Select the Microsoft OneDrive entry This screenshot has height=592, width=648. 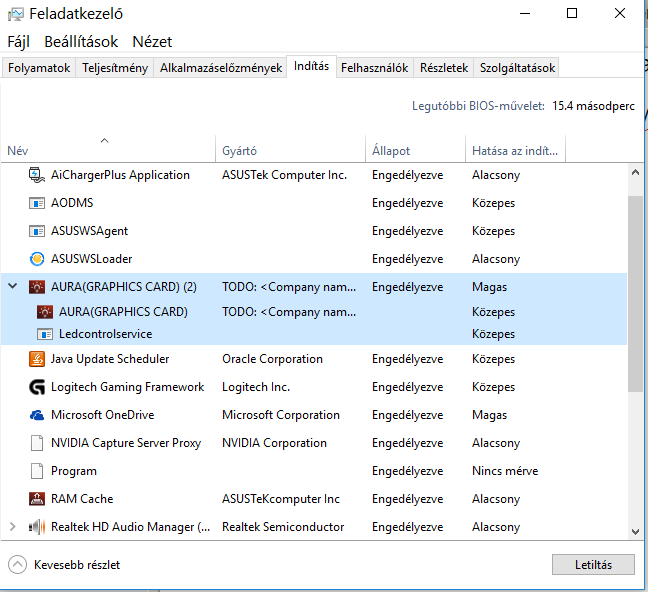point(102,415)
